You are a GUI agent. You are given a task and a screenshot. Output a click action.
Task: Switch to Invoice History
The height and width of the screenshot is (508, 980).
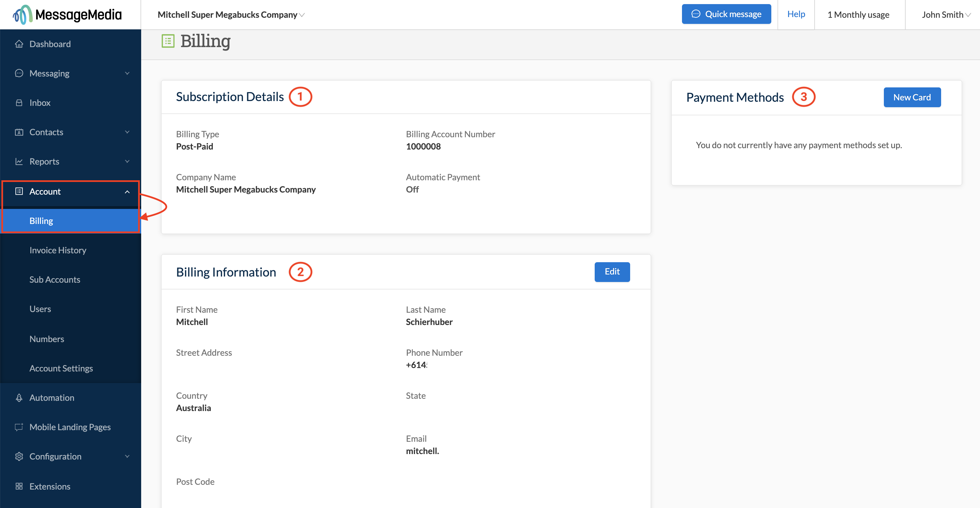point(58,250)
